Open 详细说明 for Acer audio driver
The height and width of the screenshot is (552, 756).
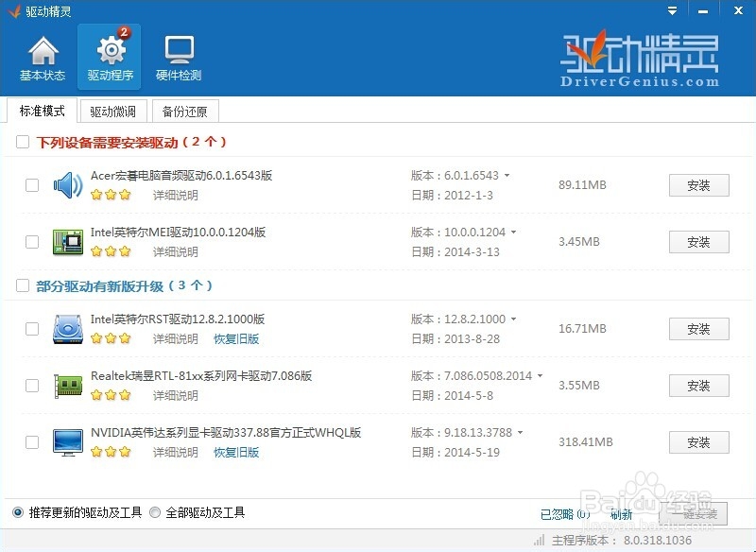(176, 196)
